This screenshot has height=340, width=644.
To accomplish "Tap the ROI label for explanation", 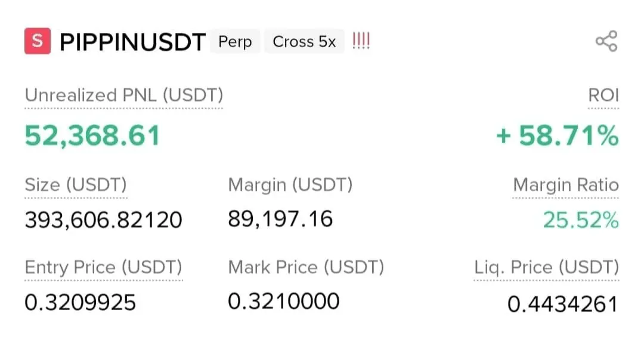I will point(603,95).
